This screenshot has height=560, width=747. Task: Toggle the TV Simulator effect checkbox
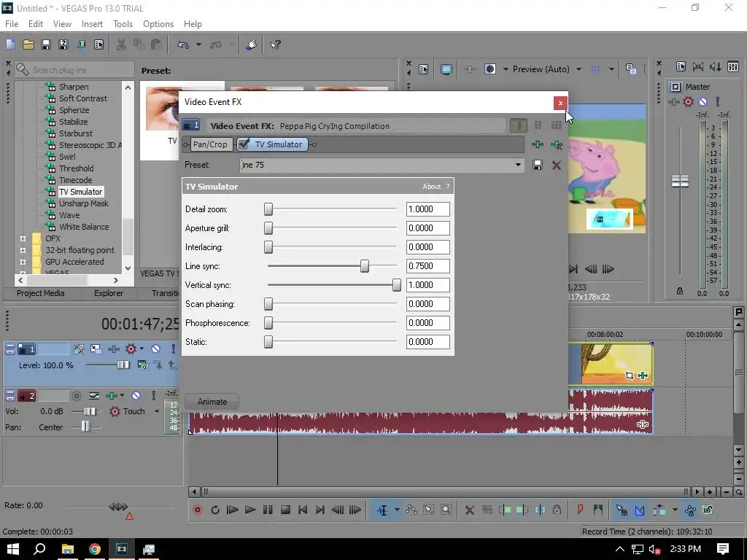click(244, 144)
